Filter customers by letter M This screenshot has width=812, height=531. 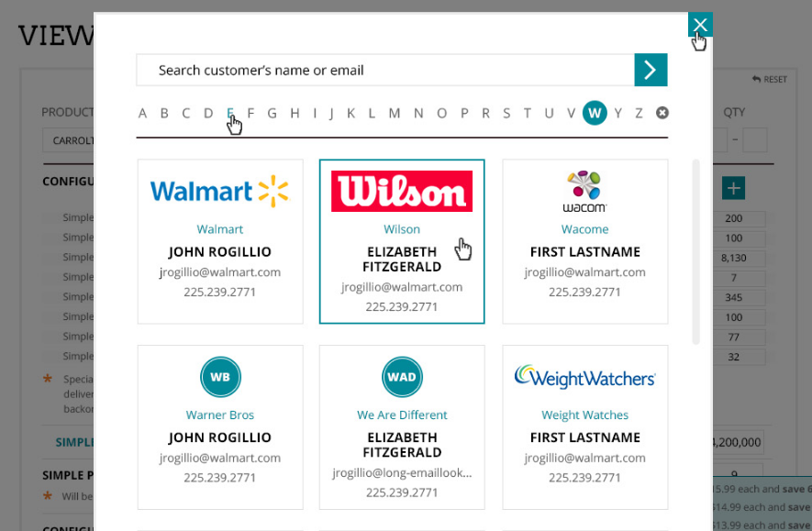pos(395,113)
